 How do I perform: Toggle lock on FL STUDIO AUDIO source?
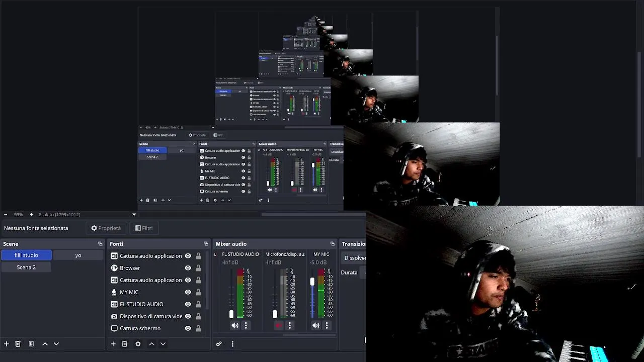(198, 304)
